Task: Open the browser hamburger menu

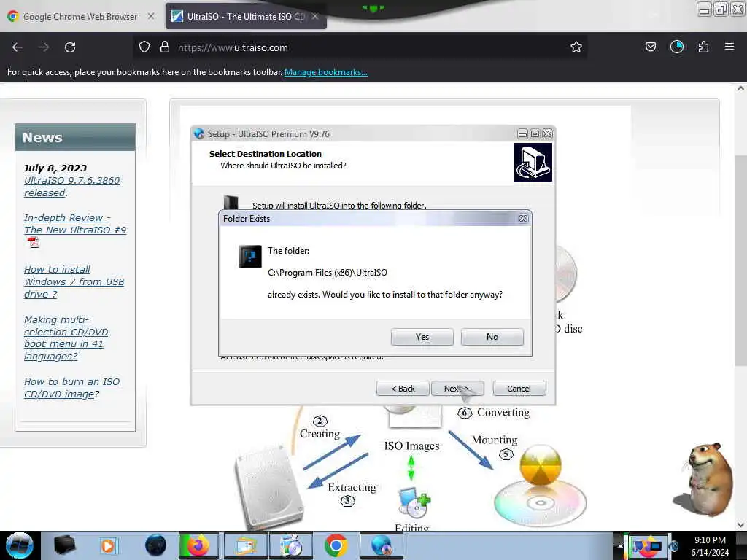Action: tap(729, 47)
